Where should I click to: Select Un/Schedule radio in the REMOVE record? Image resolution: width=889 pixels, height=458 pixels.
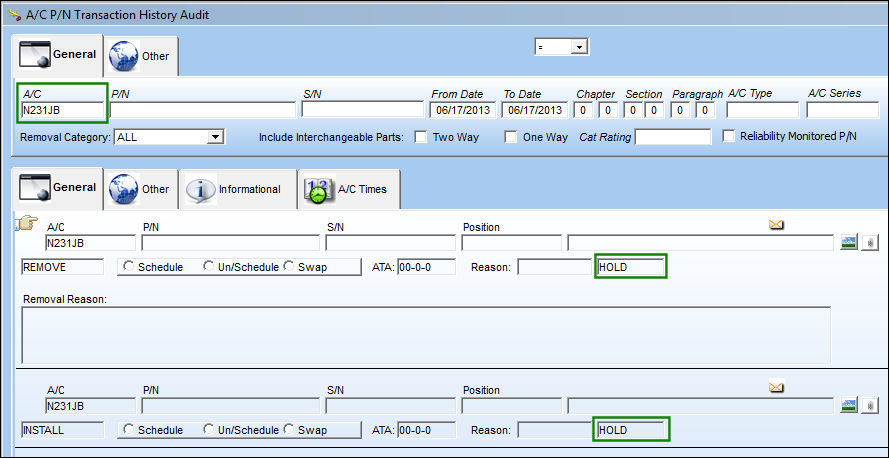208,266
